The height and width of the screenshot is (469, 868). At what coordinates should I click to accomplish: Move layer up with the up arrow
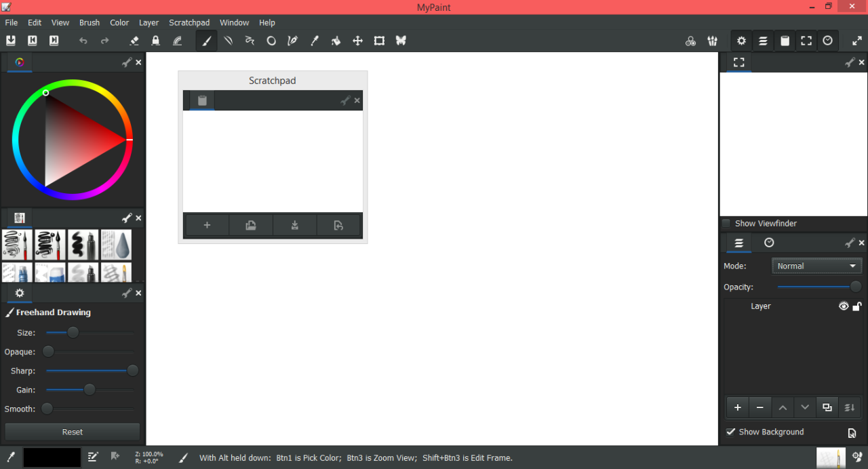click(x=783, y=407)
